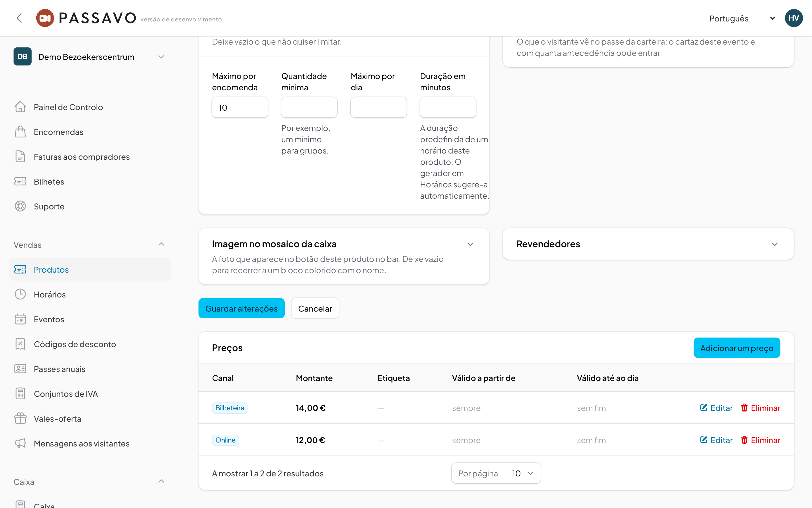Click the Online channel badge

pyautogui.click(x=226, y=440)
